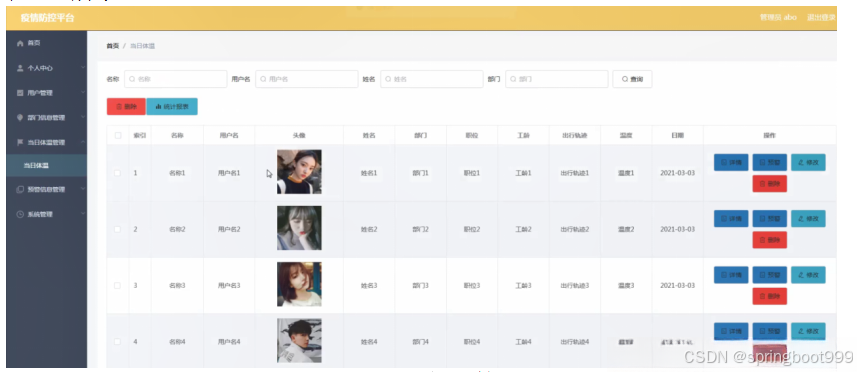
Task: Open the 当日体温 submenu item
Action: tap(46, 165)
